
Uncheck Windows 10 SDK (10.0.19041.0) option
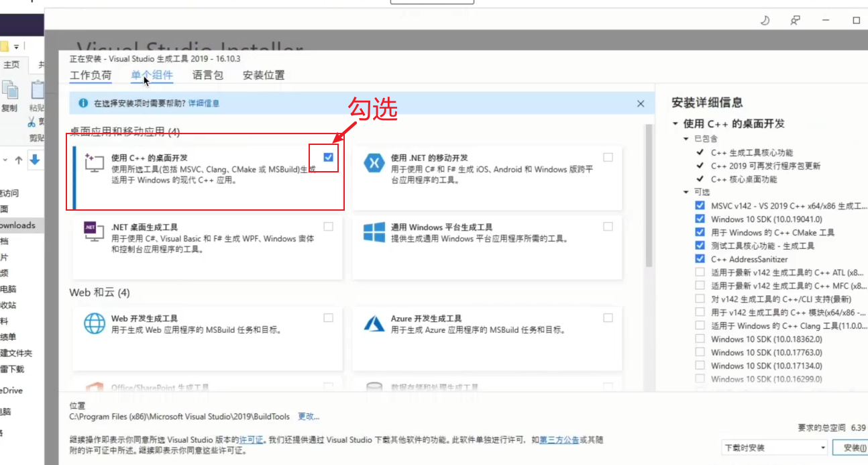[700, 219]
